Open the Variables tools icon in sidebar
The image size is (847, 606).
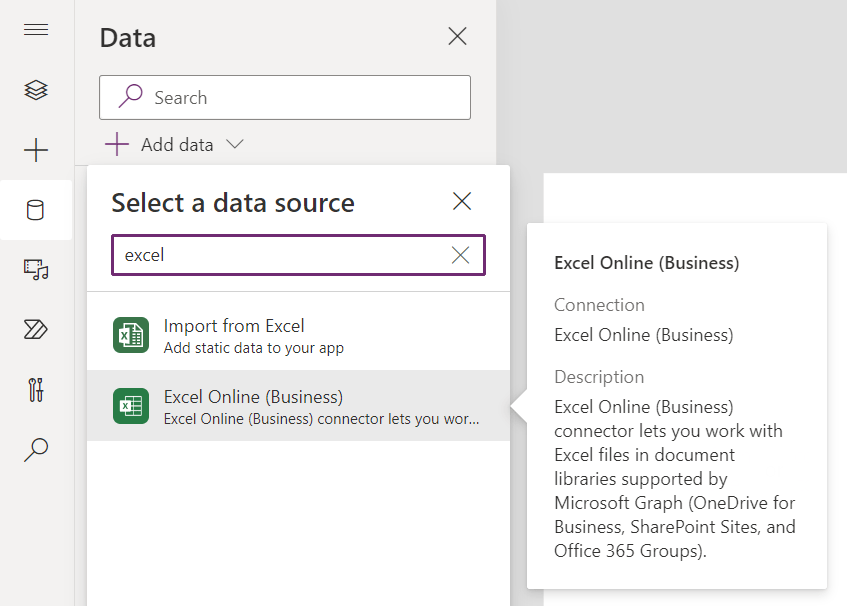pyautogui.click(x=36, y=389)
